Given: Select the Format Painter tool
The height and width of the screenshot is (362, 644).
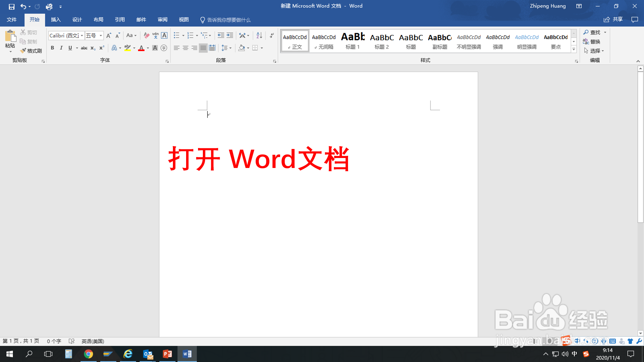Looking at the screenshot, I should pyautogui.click(x=31, y=51).
